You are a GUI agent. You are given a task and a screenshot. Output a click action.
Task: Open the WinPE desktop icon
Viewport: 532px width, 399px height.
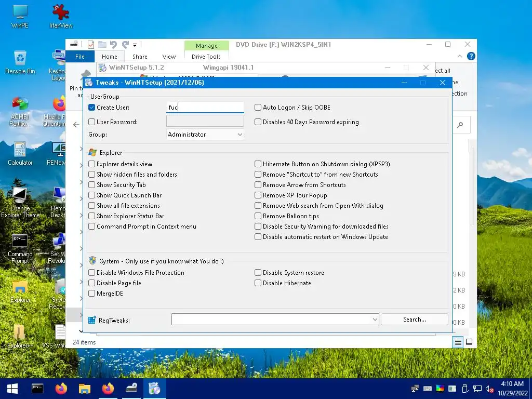pos(20,16)
